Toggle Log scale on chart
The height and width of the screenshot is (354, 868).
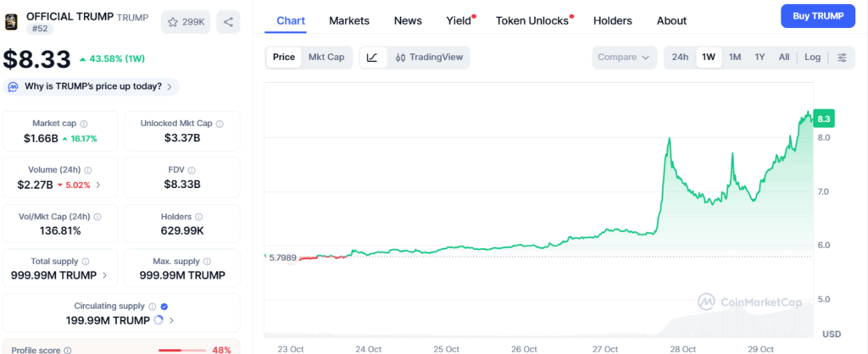tap(812, 58)
